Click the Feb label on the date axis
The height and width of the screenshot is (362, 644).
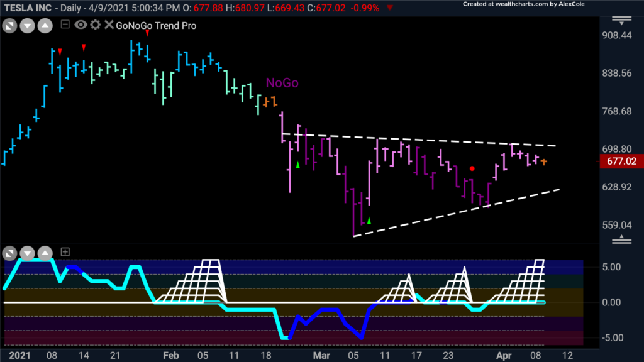171,356
